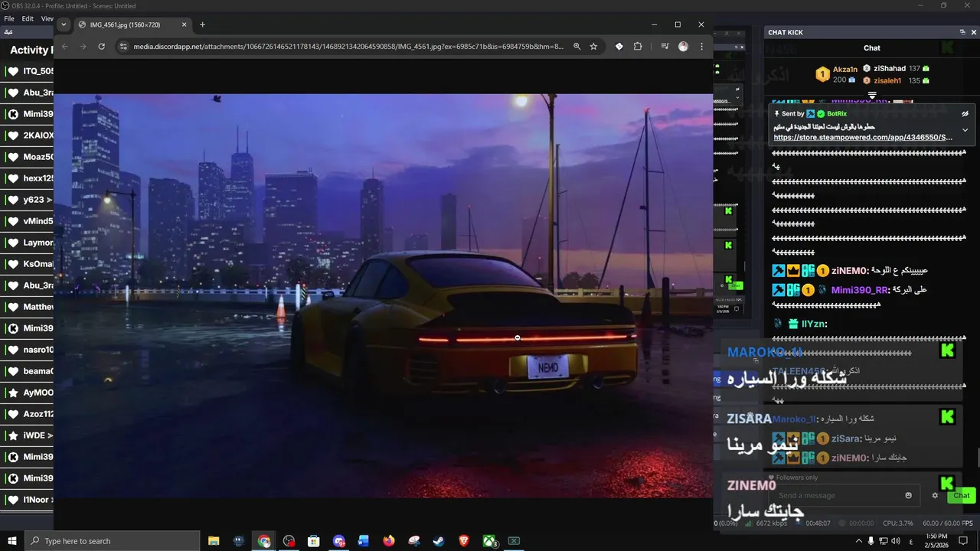This screenshot has width=980, height=551.
Task: Hide the pinned BotRix message
Action: (x=965, y=113)
